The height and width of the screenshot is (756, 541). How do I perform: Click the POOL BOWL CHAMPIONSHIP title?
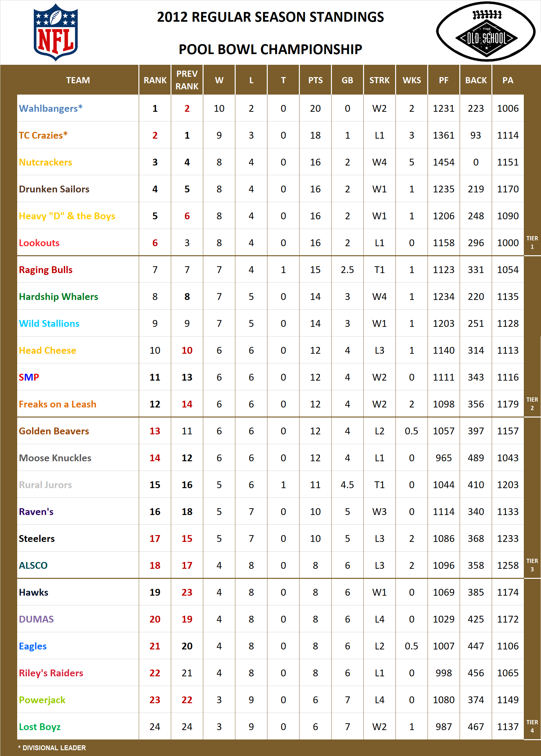(x=270, y=49)
